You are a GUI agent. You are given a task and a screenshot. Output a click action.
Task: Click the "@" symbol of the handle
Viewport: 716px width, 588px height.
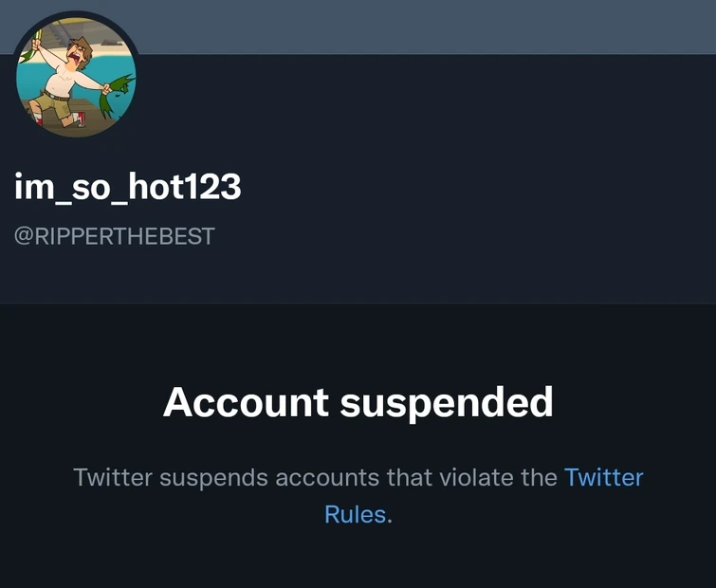[23, 235]
